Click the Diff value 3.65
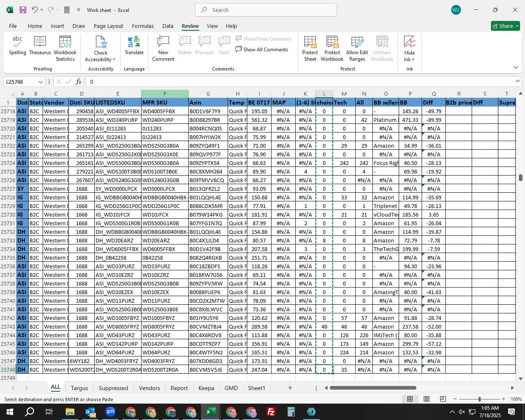 [434, 215]
